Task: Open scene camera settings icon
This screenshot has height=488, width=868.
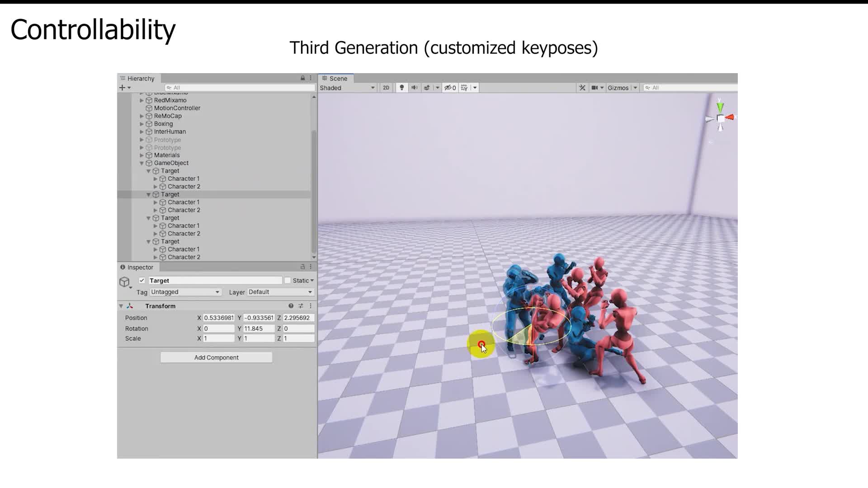Action: coord(594,88)
